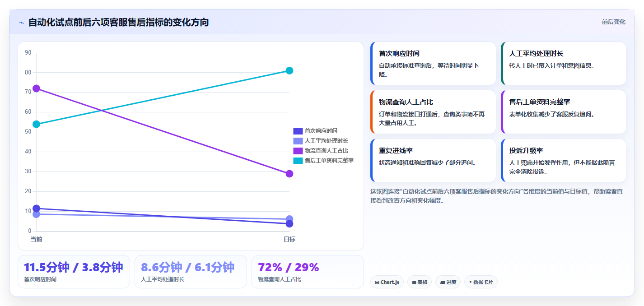Select the purple data point at 目标 (29)

click(289, 174)
